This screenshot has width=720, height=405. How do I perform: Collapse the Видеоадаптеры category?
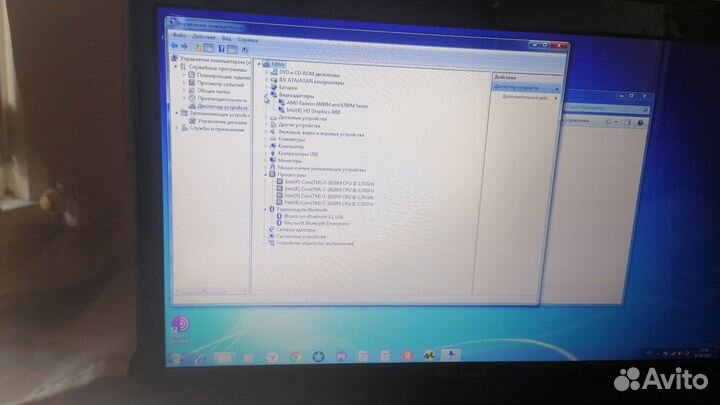tap(266, 96)
